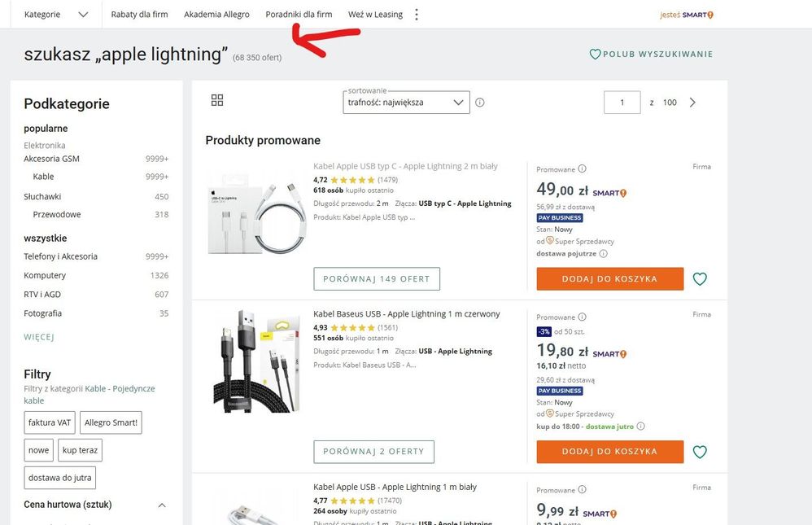The width and height of the screenshot is (812, 525).
Task: Click Dodaj do koszyka for 49,00 zł cable
Action: click(x=609, y=278)
